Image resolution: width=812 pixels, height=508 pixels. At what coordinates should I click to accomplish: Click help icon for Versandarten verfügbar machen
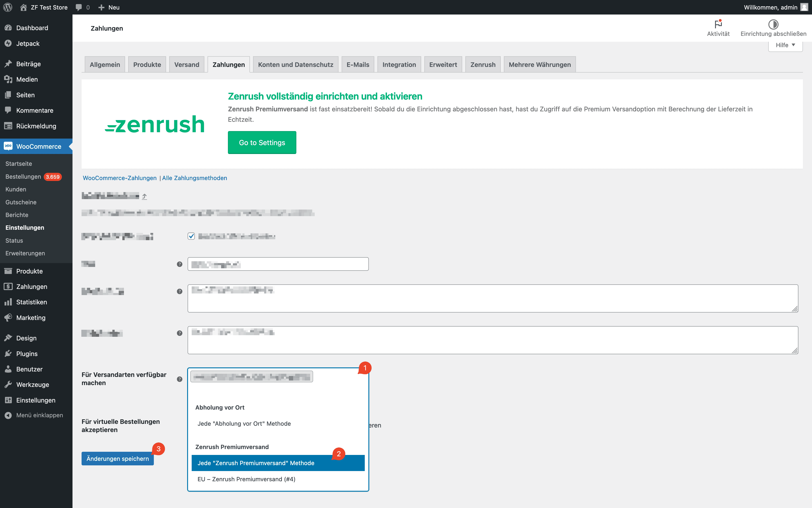pyautogui.click(x=179, y=379)
